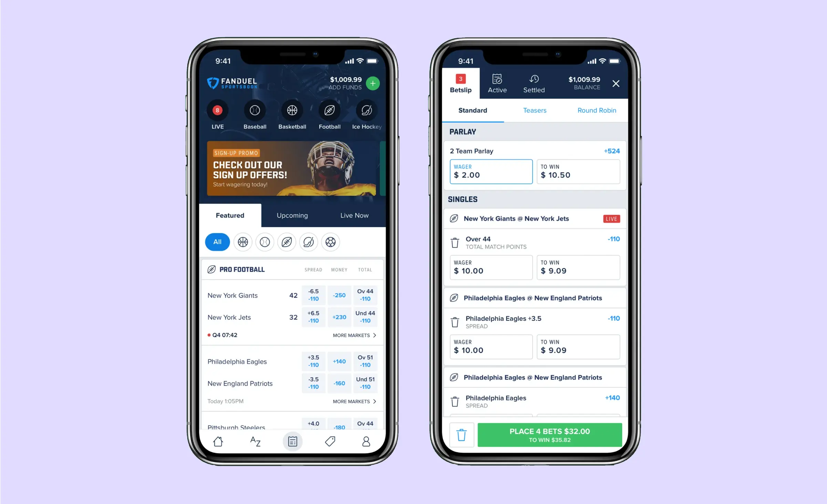Expand More Markets for NYG vs NYJ
The image size is (827, 504).
(x=355, y=335)
